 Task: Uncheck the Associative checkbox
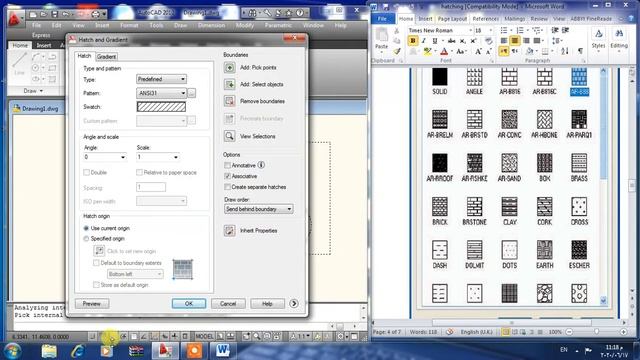[227, 176]
